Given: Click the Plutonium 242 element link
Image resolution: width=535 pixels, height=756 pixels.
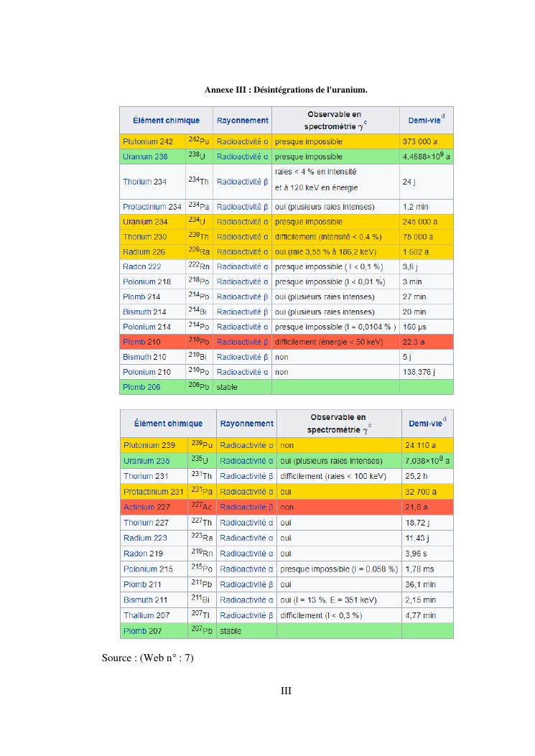Looking at the screenshot, I should tap(148, 141).
